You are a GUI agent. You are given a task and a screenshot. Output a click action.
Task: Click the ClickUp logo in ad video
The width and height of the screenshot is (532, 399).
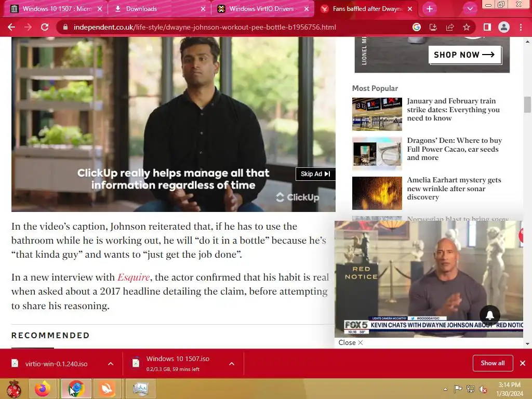coord(298,197)
